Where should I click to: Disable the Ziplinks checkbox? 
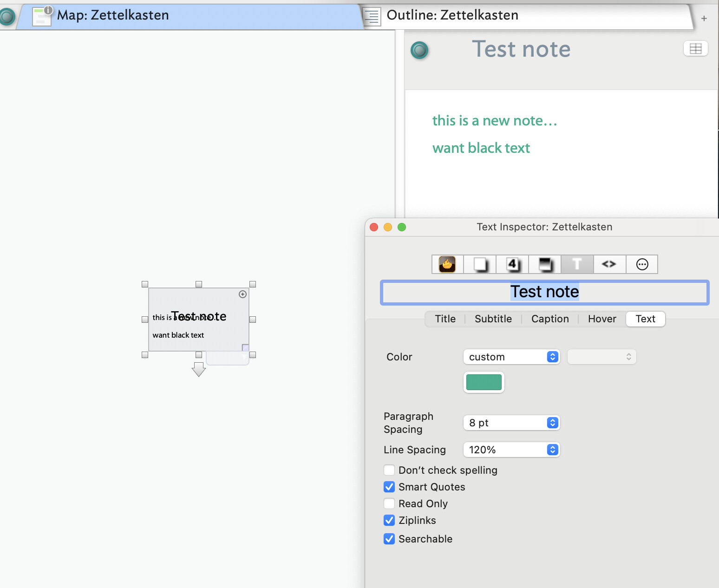[x=389, y=520]
